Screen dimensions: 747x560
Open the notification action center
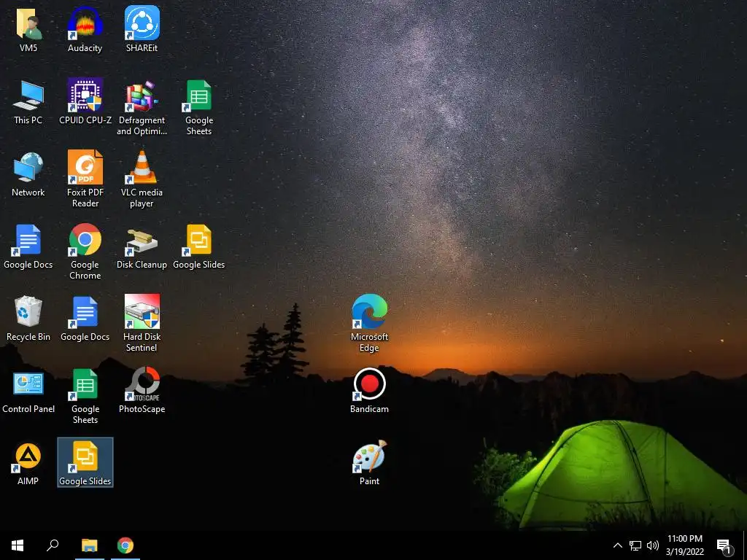[724, 545]
